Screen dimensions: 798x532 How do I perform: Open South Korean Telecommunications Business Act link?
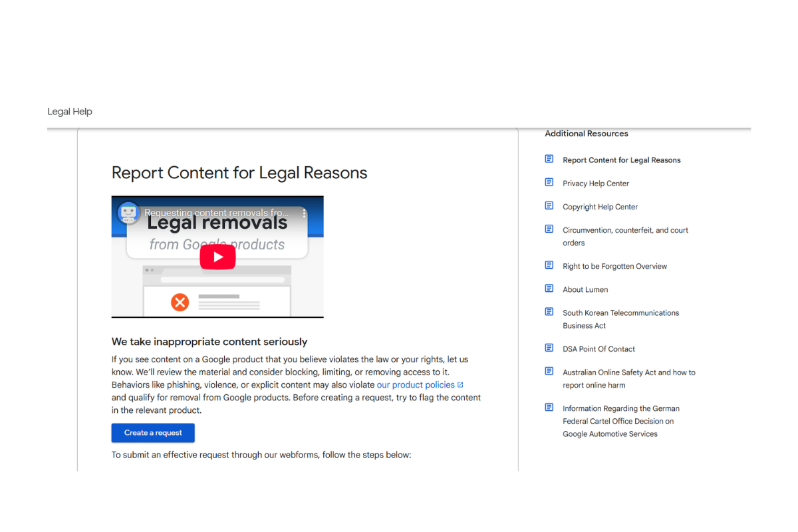pos(621,319)
